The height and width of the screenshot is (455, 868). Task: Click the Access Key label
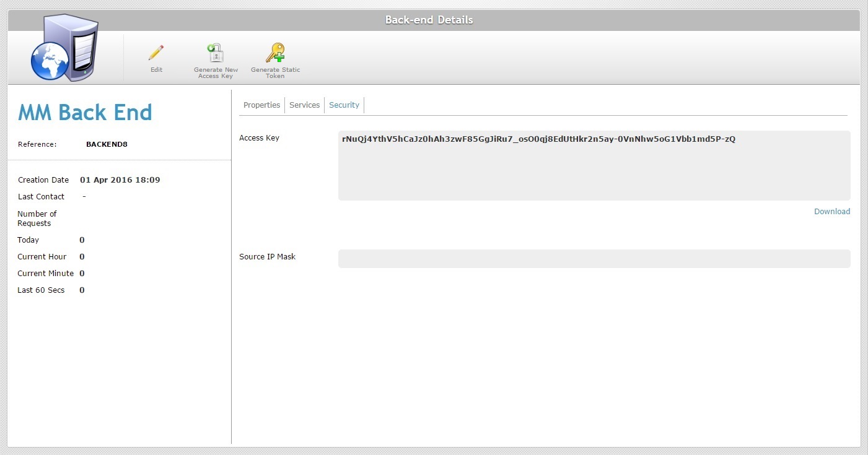tap(259, 138)
